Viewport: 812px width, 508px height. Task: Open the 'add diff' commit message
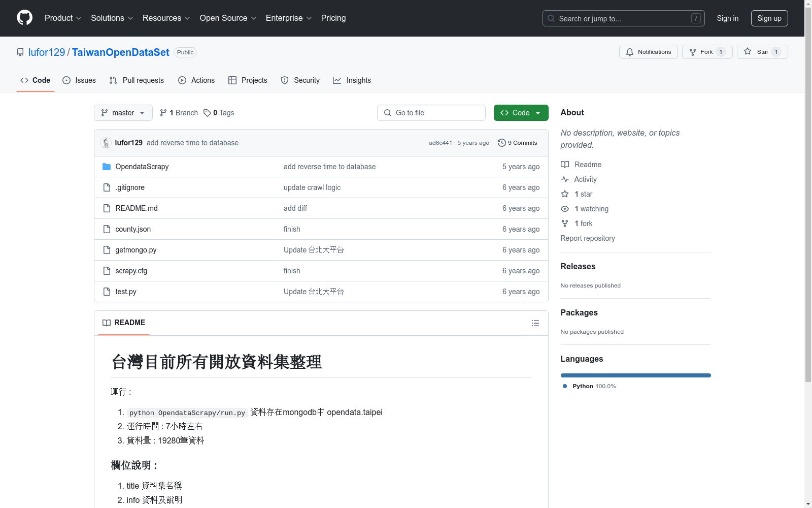pyautogui.click(x=295, y=208)
